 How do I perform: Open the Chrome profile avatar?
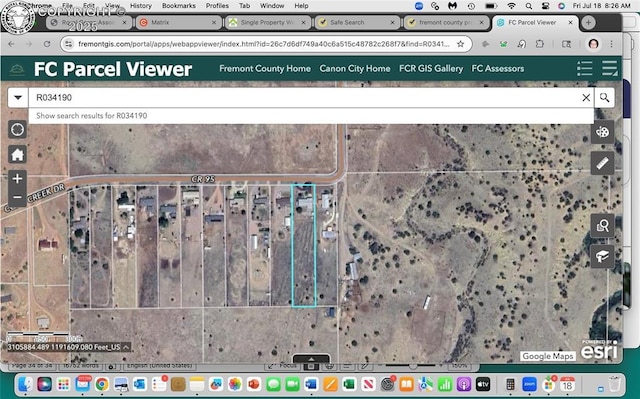[x=593, y=44]
